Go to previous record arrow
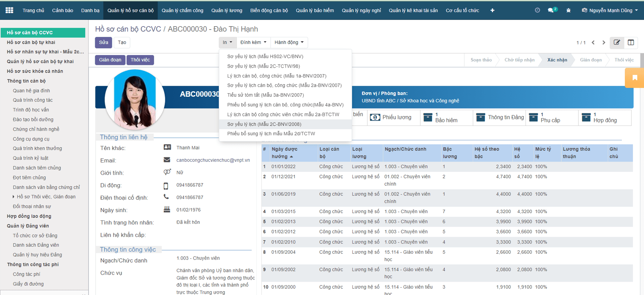The image size is (644, 295). [593, 42]
